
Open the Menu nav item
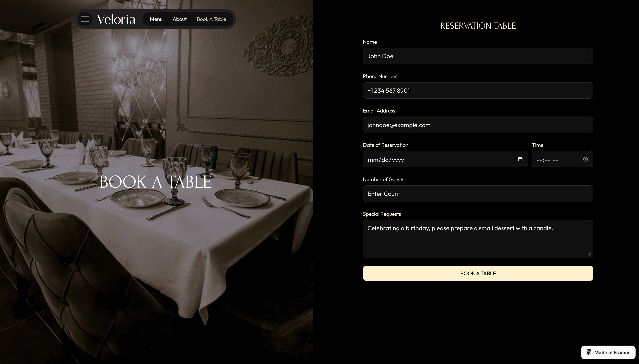coord(156,19)
